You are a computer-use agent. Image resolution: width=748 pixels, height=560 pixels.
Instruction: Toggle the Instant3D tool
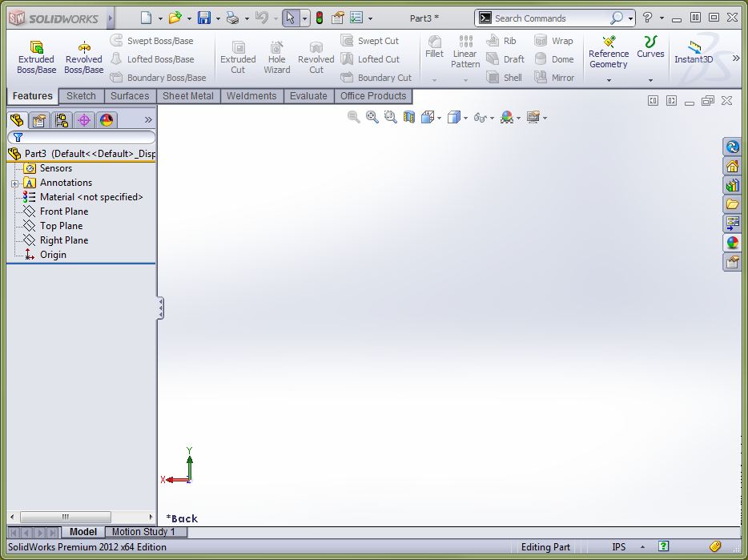tap(694, 53)
